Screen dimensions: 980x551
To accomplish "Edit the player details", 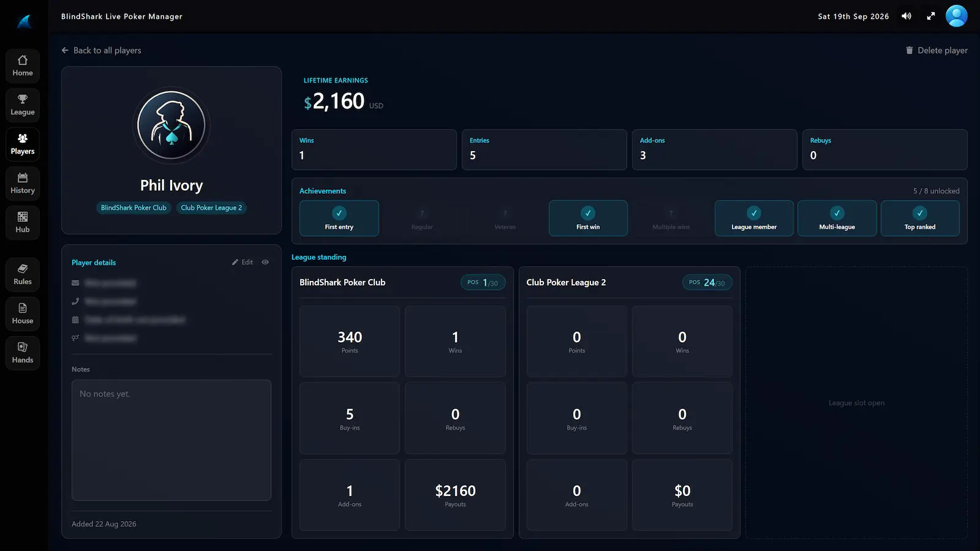I will click(x=243, y=262).
